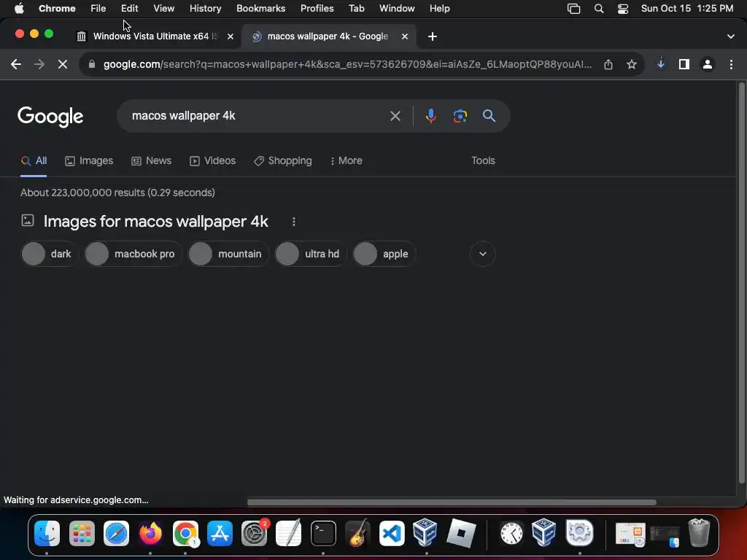The image size is (747, 560).
Task: Open GarageBand from the dock
Action: 357,533
